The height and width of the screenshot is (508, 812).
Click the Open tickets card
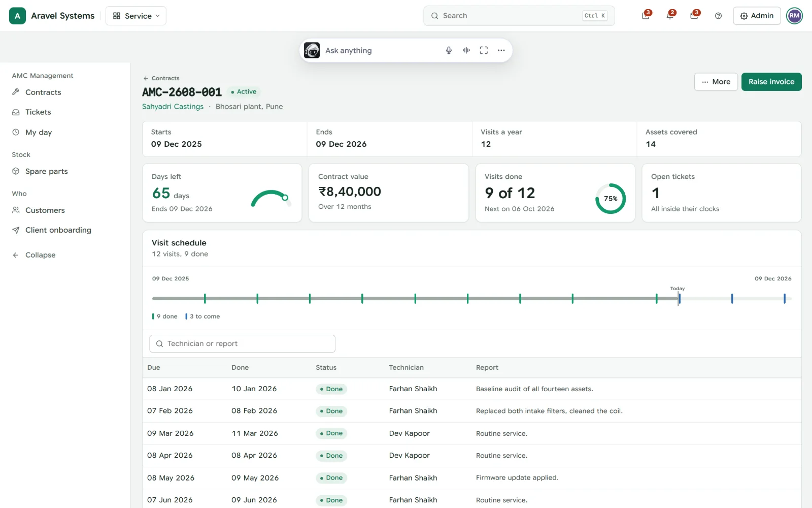(722, 193)
